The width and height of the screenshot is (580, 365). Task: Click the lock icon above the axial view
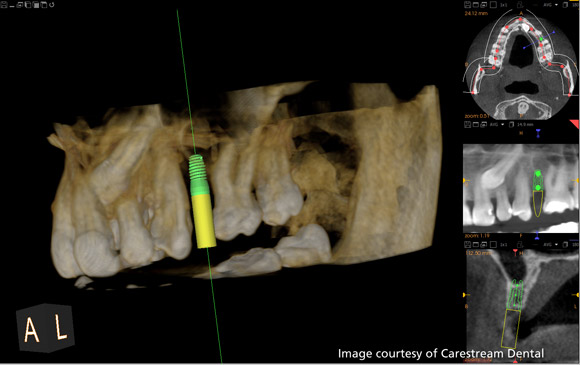(x=520, y=5)
